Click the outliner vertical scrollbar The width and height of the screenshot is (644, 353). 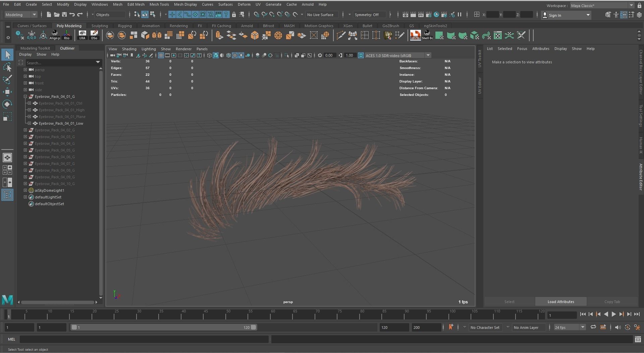click(101, 182)
